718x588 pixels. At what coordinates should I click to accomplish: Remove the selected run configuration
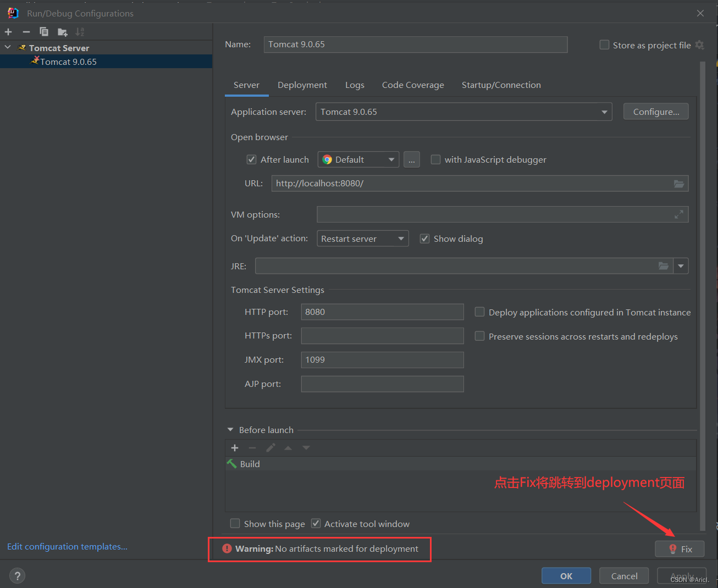point(26,32)
